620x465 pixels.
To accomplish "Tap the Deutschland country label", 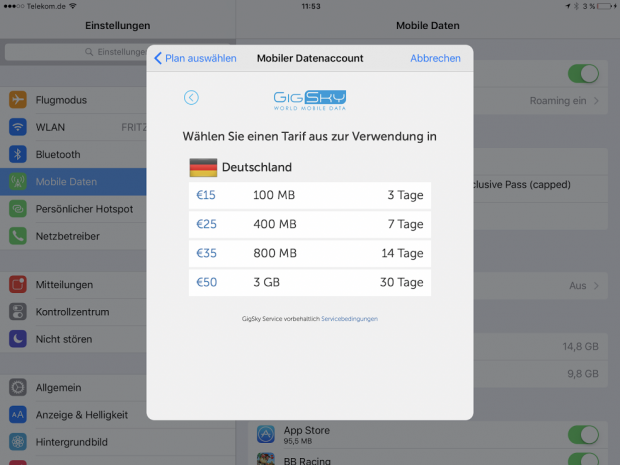I will [257, 167].
